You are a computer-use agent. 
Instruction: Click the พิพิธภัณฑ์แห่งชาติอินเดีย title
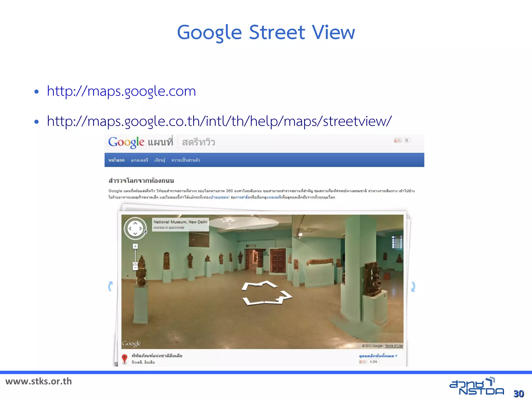pyautogui.click(x=157, y=356)
